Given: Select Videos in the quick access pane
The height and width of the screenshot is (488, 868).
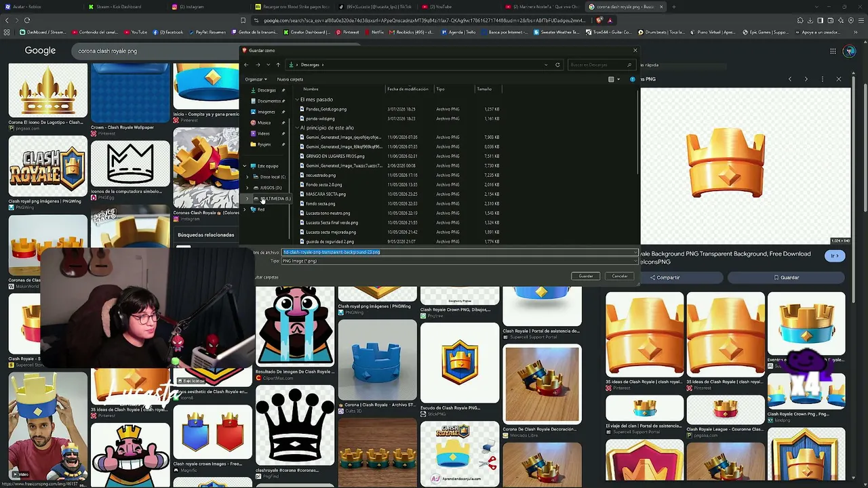Looking at the screenshot, I should pyautogui.click(x=264, y=134).
